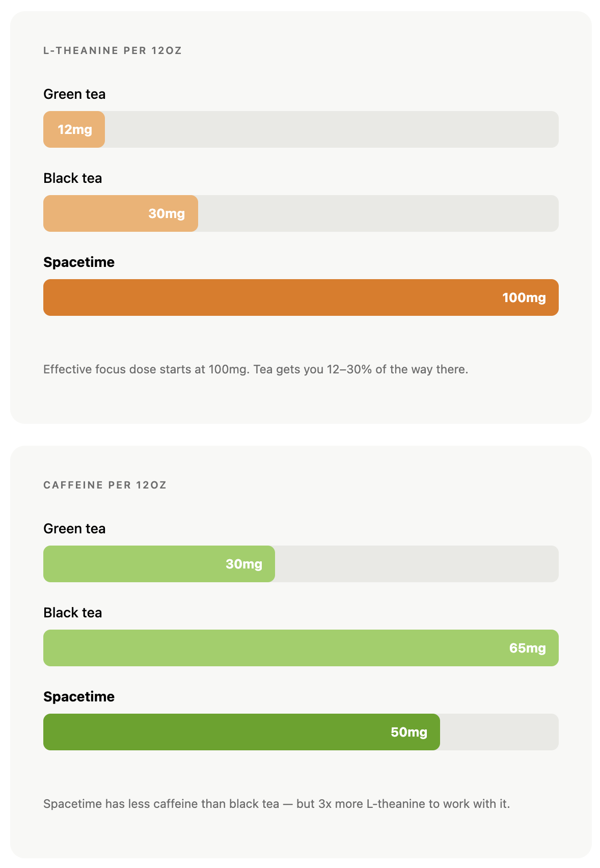Click the Black tea label in the L-theanine chart

click(x=73, y=178)
